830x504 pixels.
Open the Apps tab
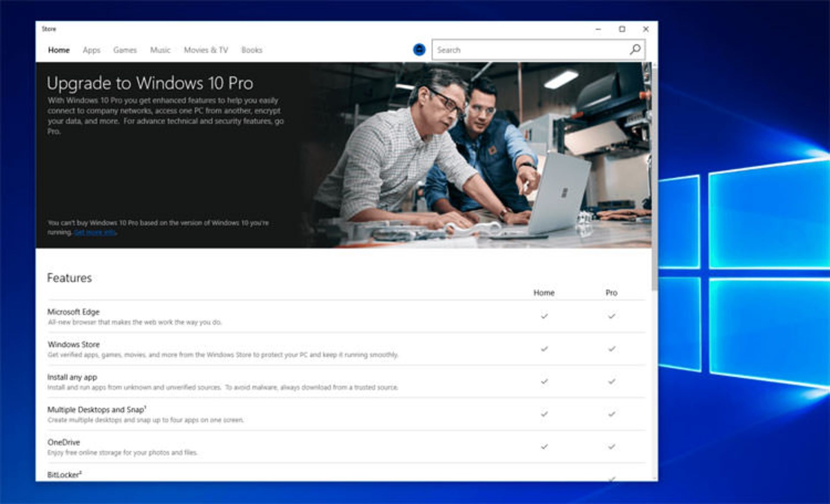[x=92, y=50]
